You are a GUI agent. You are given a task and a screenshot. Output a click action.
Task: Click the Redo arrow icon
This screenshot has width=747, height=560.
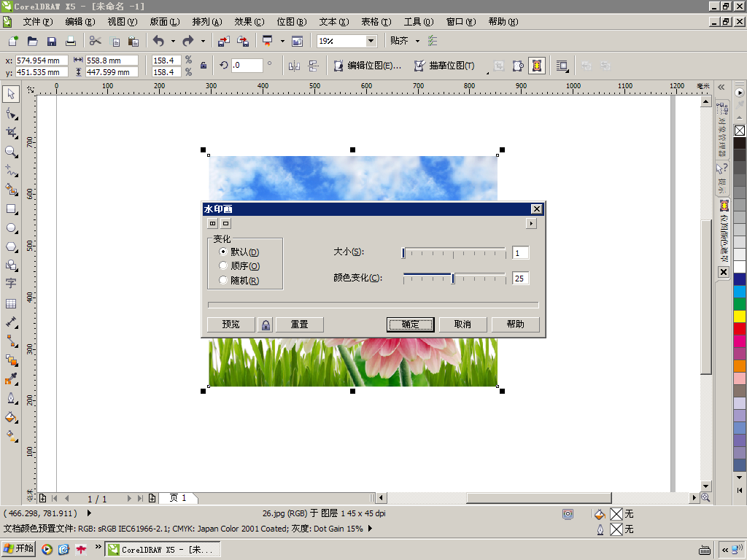pos(188,41)
